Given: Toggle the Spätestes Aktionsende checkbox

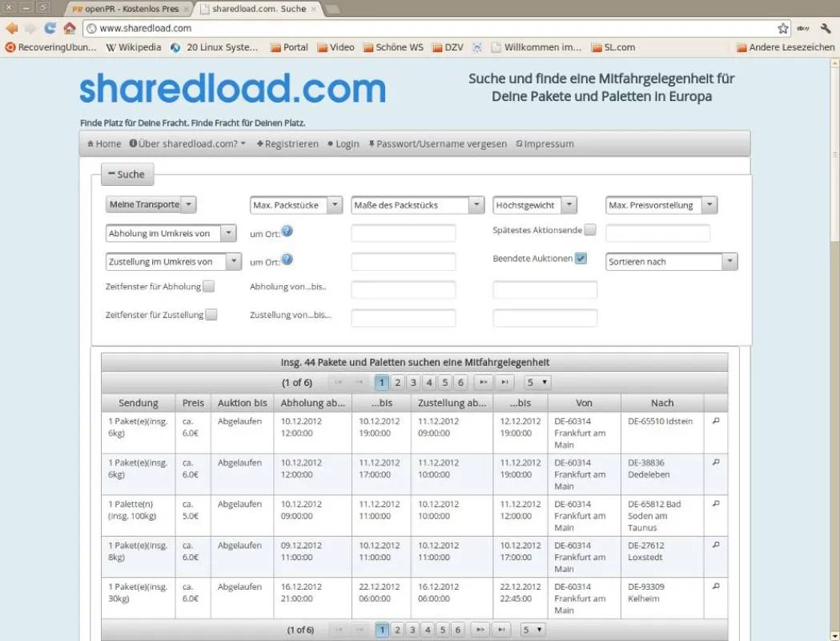Looking at the screenshot, I should point(590,230).
